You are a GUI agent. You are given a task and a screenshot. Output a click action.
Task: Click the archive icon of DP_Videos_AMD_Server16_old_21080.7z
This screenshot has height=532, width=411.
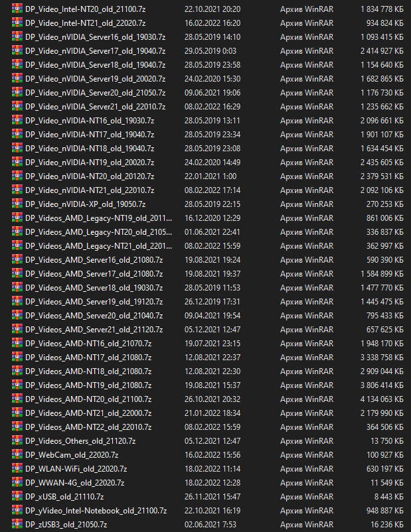pyautogui.click(x=17, y=259)
